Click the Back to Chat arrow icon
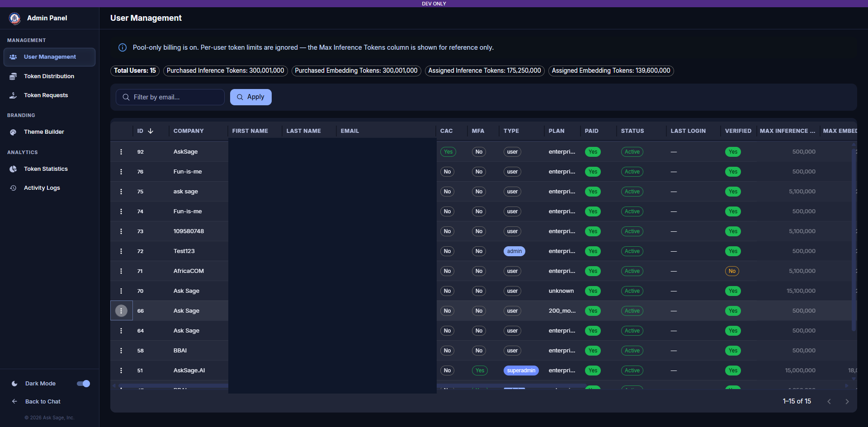 click(x=14, y=401)
